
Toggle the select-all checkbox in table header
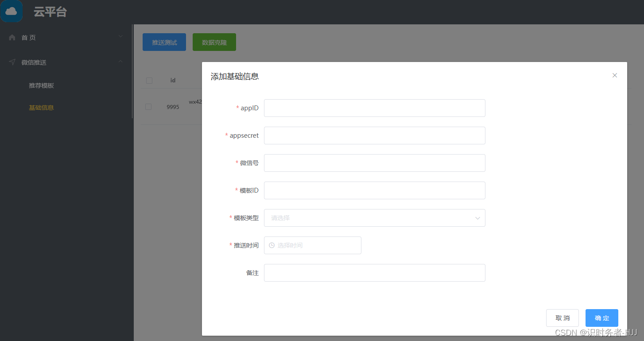click(149, 81)
